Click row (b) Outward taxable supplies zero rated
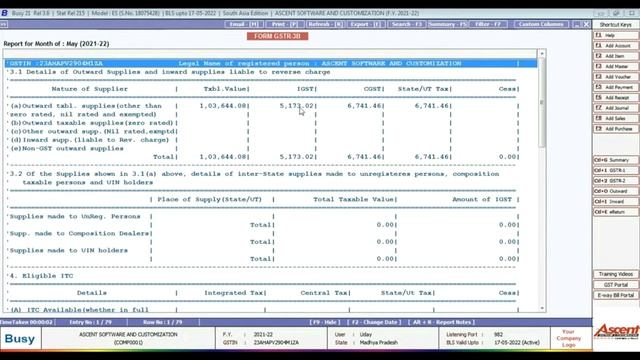640x360 pixels. click(x=91, y=123)
